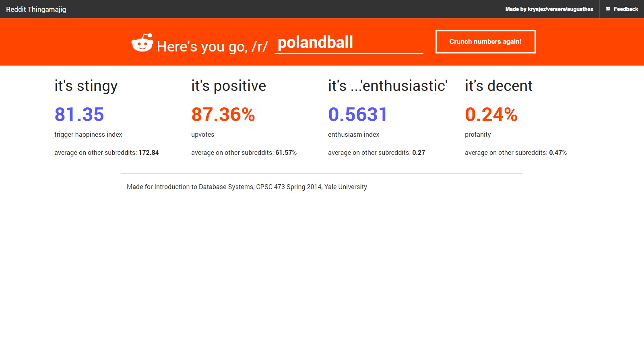Click the Reddit alien mascot icon

point(142,43)
